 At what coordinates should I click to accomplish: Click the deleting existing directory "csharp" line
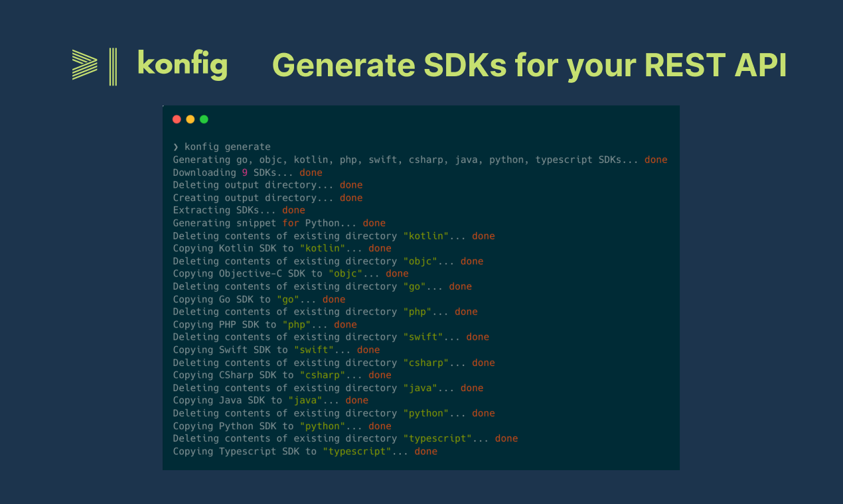click(x=334, y=363)
